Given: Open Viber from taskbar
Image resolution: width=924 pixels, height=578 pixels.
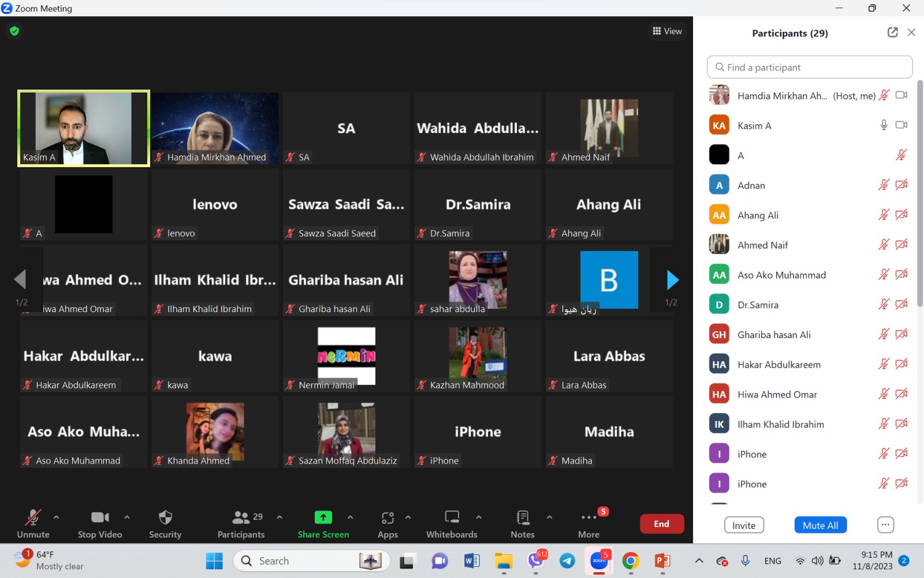Looking at the screenshot, I should coord(536,561).
